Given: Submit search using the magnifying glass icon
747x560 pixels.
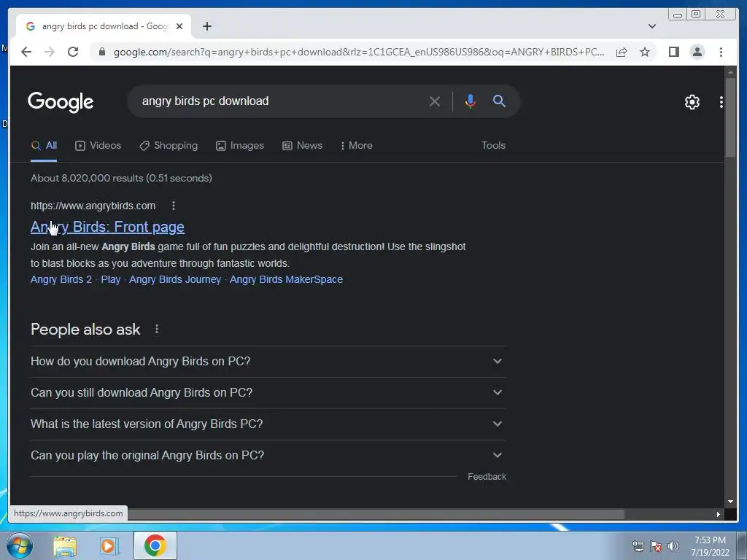Looking at the screenshot, I should tap(499, 101).
